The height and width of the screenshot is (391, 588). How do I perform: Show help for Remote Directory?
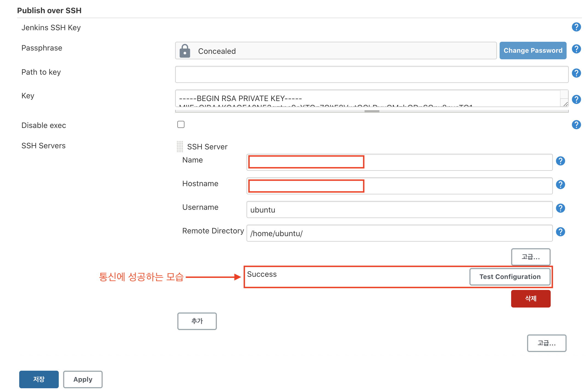[560, 232]
